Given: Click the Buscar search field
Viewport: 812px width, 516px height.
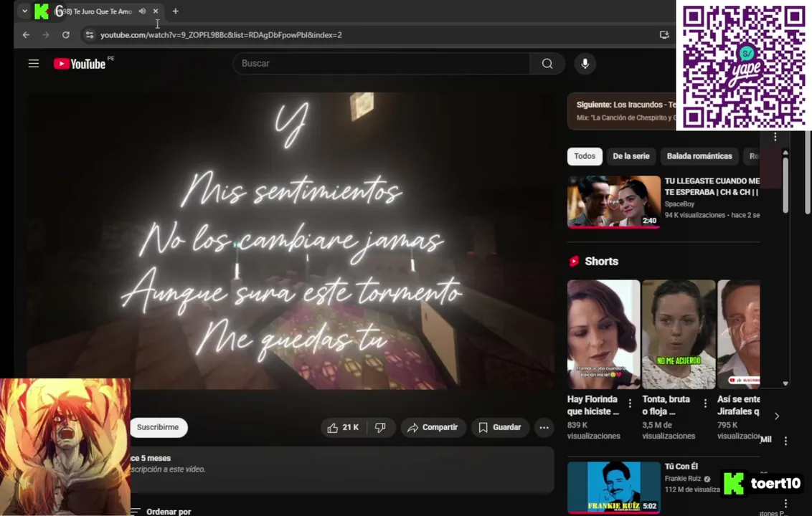Looking at the screenshot, I should click(x=382, y=64).
